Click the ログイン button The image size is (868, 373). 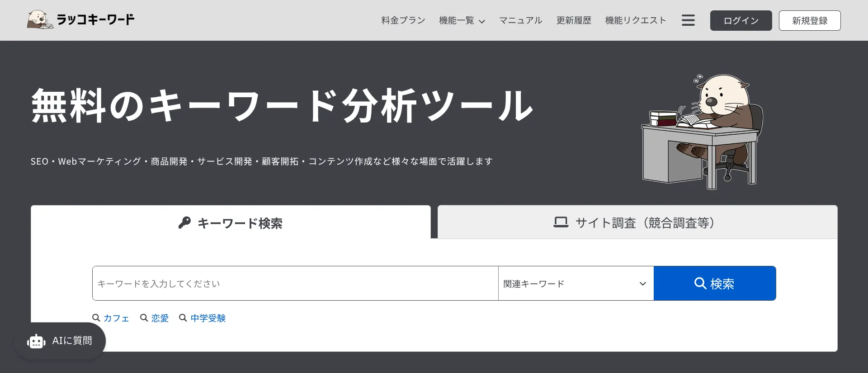[741, 20]
